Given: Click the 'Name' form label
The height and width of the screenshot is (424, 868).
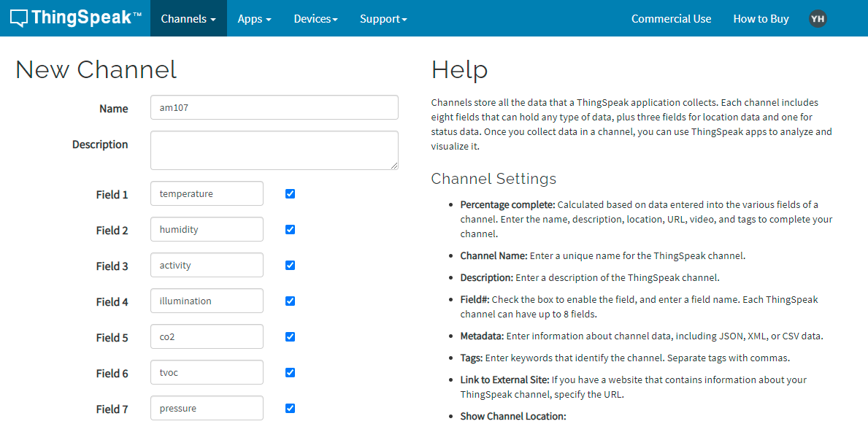Looking at the screenshot, I should click(x=113, y=109).
